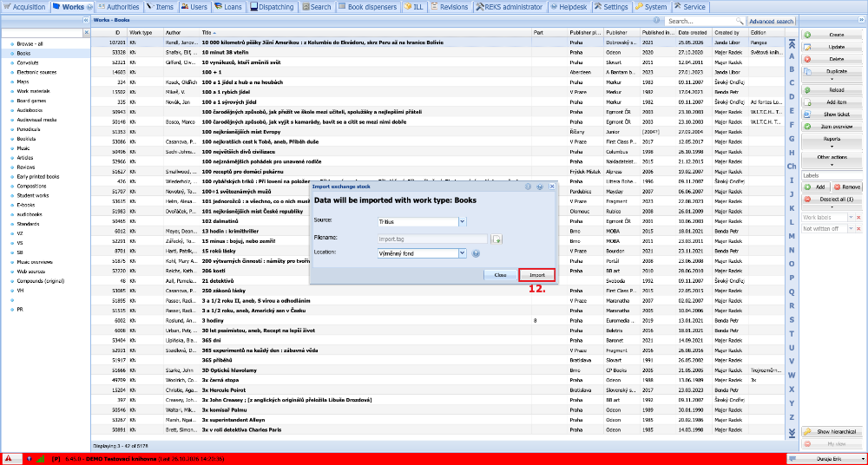
Task: Switch to the Items tab
Action: 160,7
